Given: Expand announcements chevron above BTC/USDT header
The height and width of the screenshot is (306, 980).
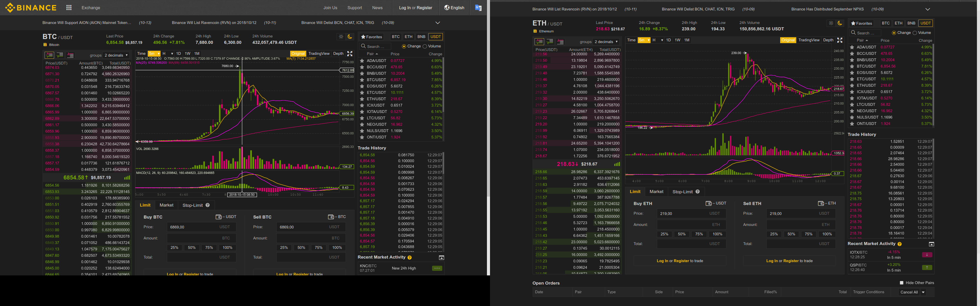Looking at the screenshot, I should point(437,23).
